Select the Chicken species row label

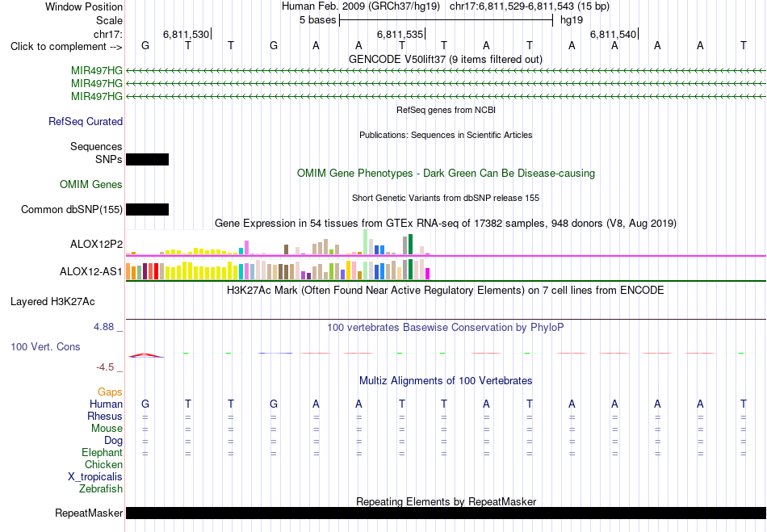[x=103, y=464]
